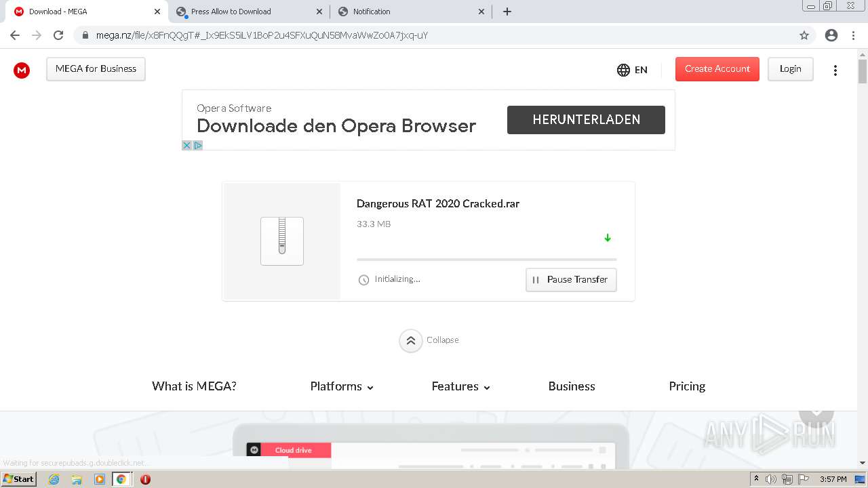Open the media player taskbar icon
The height and width of the screenshot is (488, 868).
click(100, 479)
